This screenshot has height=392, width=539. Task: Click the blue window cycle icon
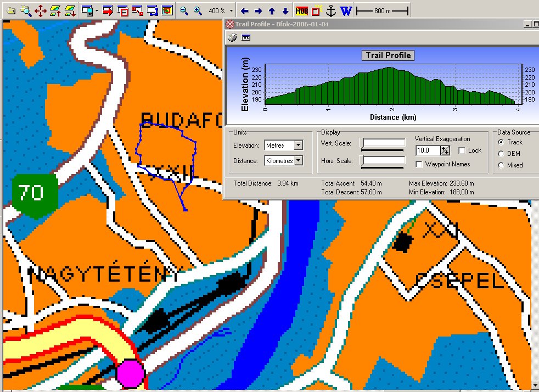[x=152, y=10]
